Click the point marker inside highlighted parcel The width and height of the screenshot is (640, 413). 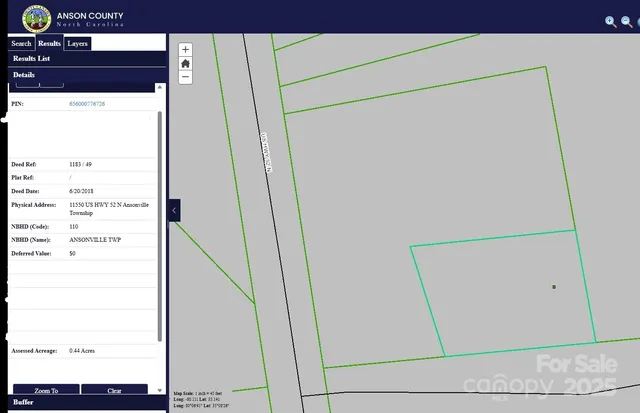point(554,287)
